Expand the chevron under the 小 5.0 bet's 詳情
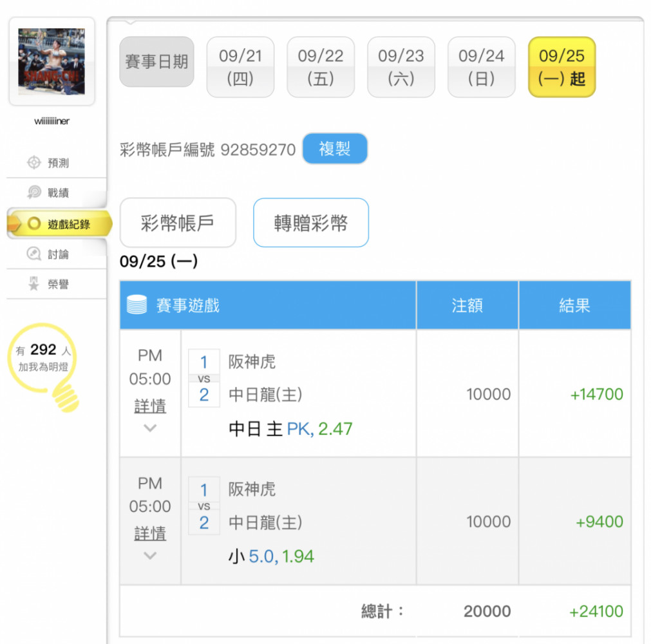This screenshot has height=644, width=651. 150,555
